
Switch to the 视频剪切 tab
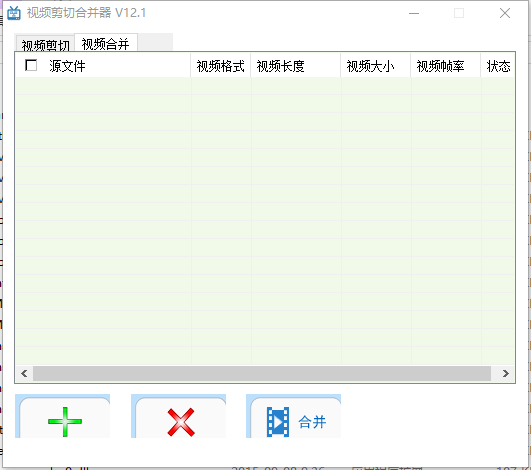(x=45, y=44)
